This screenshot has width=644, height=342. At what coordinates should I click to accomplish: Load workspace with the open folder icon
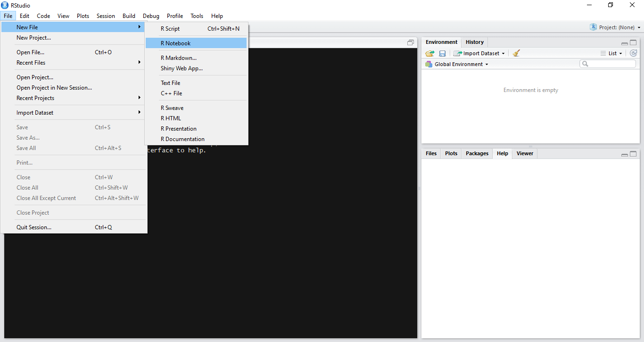point(429,53)
